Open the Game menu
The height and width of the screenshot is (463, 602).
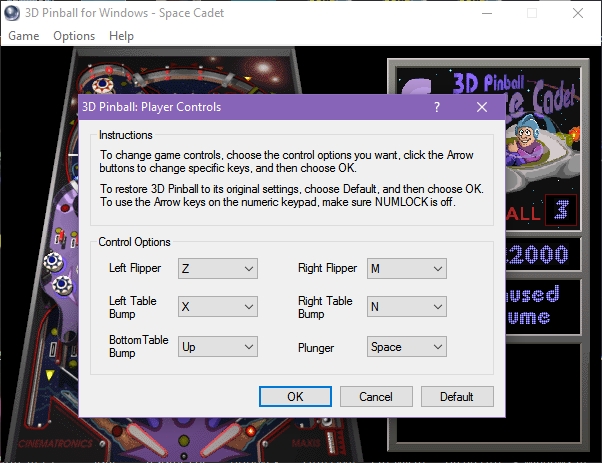pyautogui.click(x=24, y=36)
